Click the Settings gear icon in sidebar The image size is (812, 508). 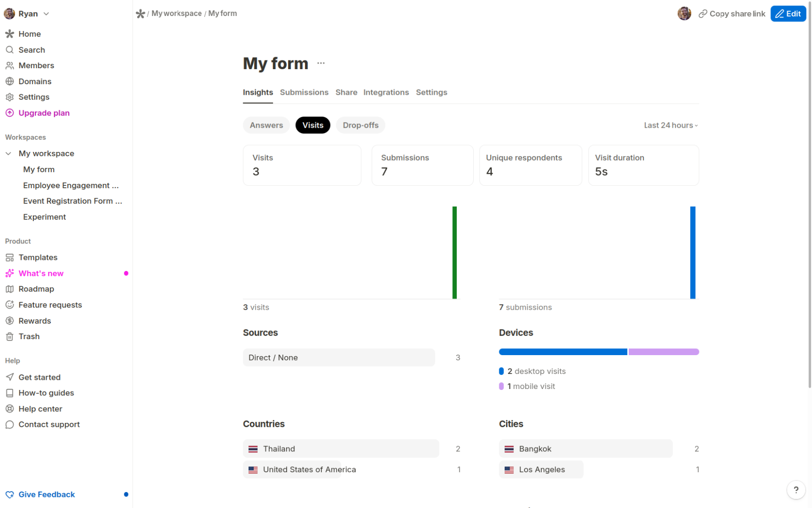(10, 97)
